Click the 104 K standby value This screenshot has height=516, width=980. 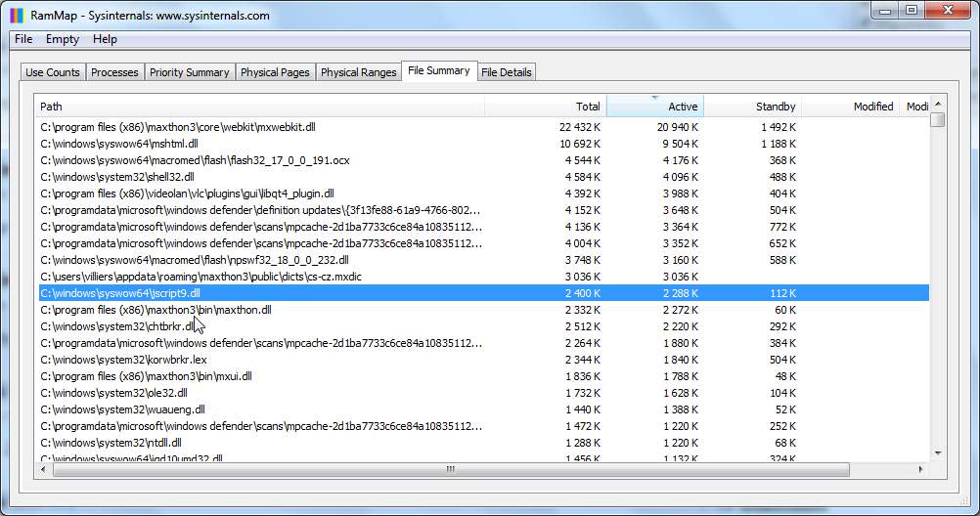tap(782, 392)
